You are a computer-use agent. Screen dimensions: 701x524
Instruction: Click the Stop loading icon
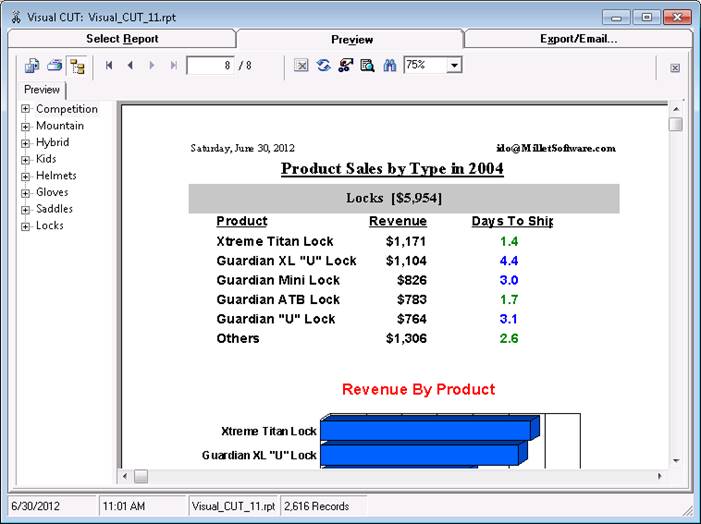[302, 65]
